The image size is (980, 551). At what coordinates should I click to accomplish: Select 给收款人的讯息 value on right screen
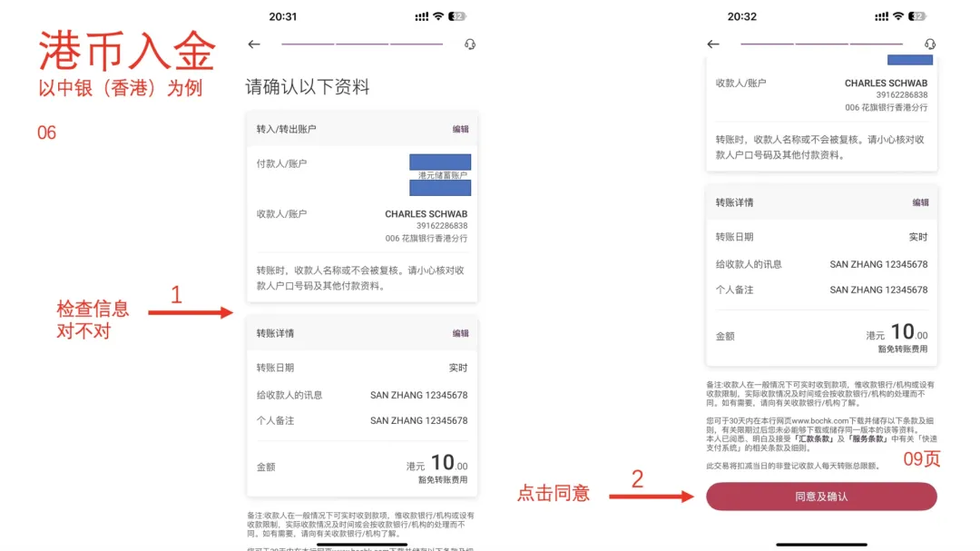click(x=878, y=264)
